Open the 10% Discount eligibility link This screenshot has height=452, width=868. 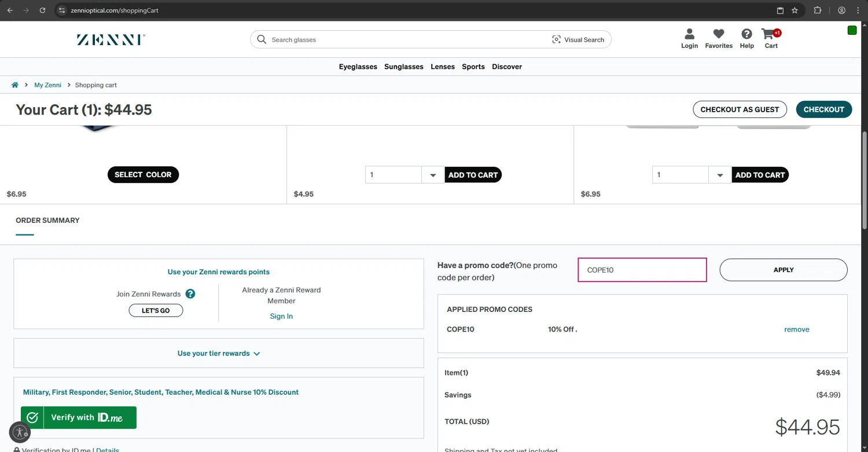coord(161,392)
